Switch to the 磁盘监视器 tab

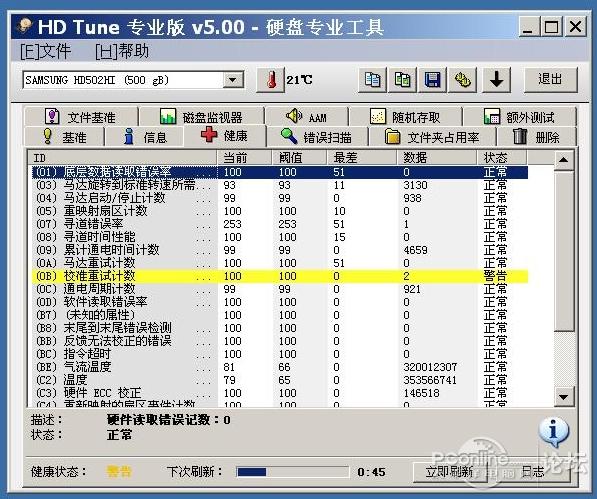pyautogui.click(x=201, y=117)
